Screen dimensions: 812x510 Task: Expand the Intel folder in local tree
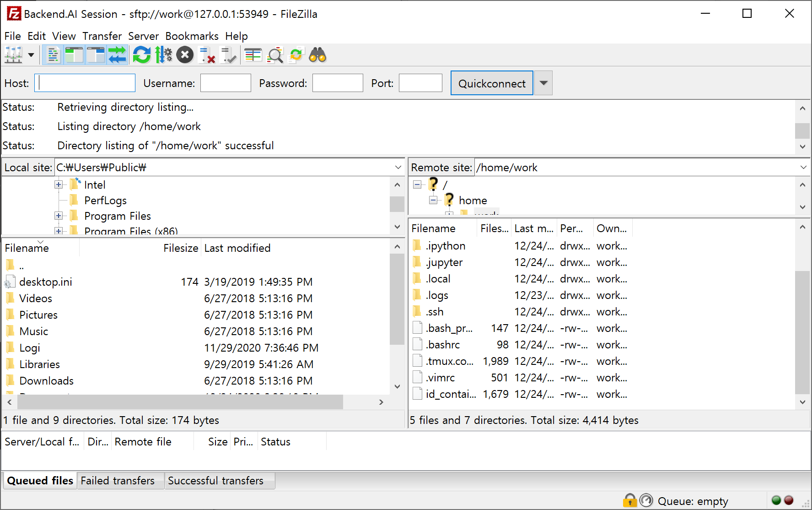[x=59, y=184]
